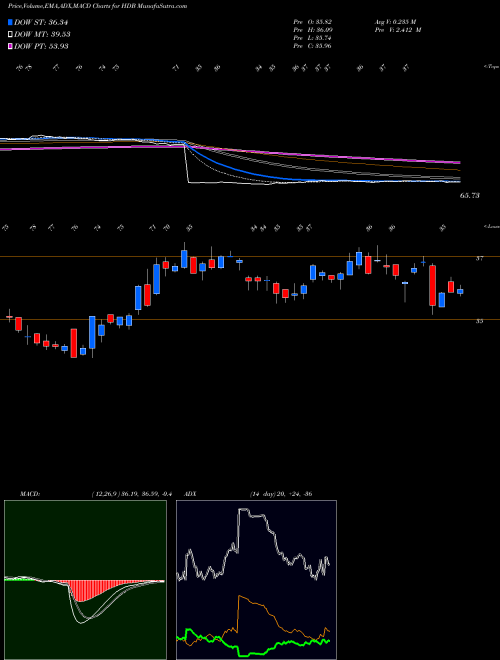Click the 35 price level label

pyautogui.click(x=479, y=321)
